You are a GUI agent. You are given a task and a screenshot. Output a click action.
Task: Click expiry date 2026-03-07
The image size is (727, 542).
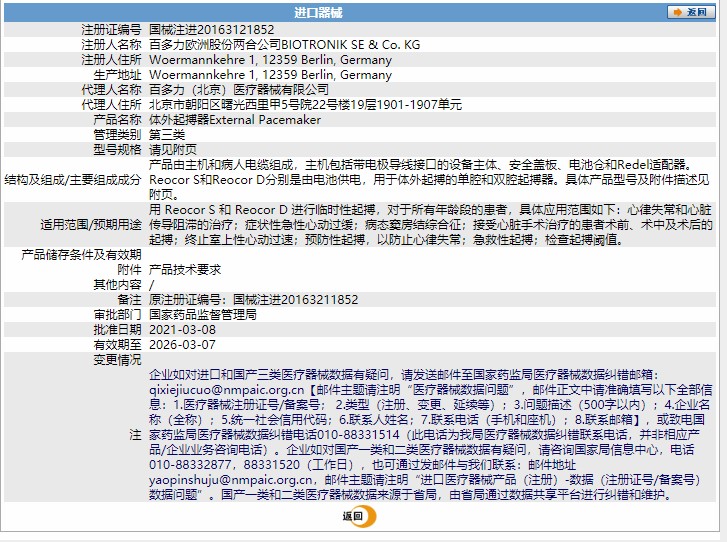click(x=182, y=344)
